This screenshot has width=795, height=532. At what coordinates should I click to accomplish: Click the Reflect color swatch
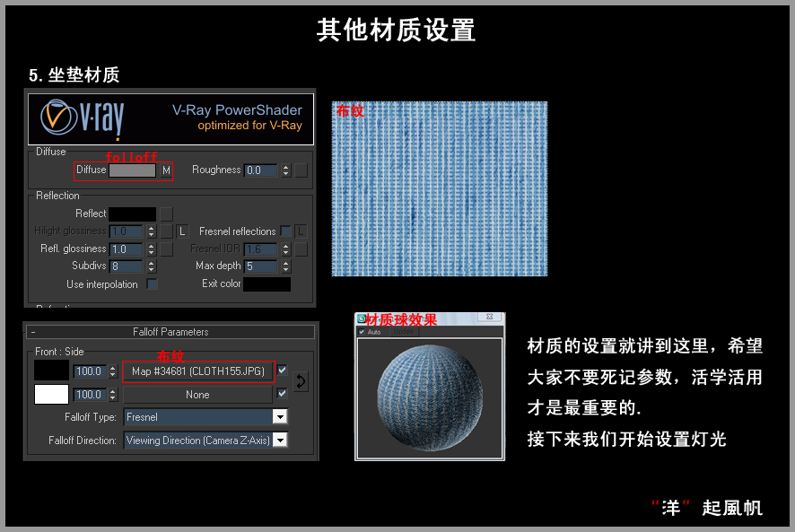132,214
